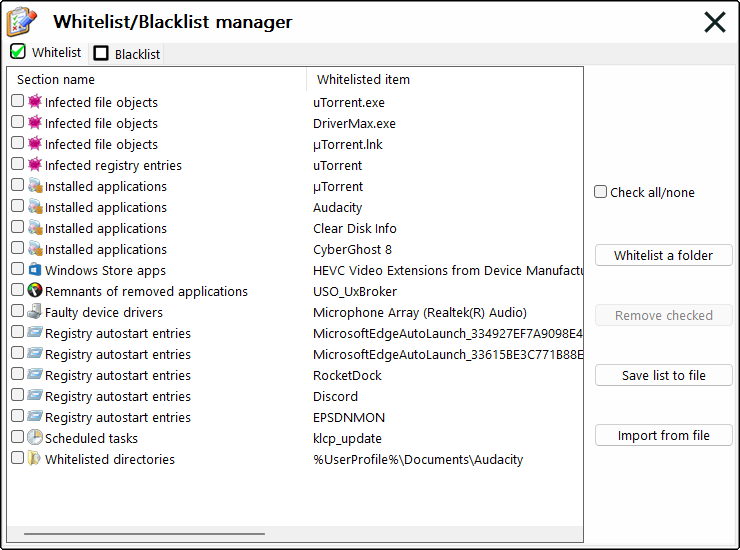Click autostart icon for MicrosoftEdgeAutoLaunch_334927 row
This screenshot has height=550, width=740.
pos(34,332)
